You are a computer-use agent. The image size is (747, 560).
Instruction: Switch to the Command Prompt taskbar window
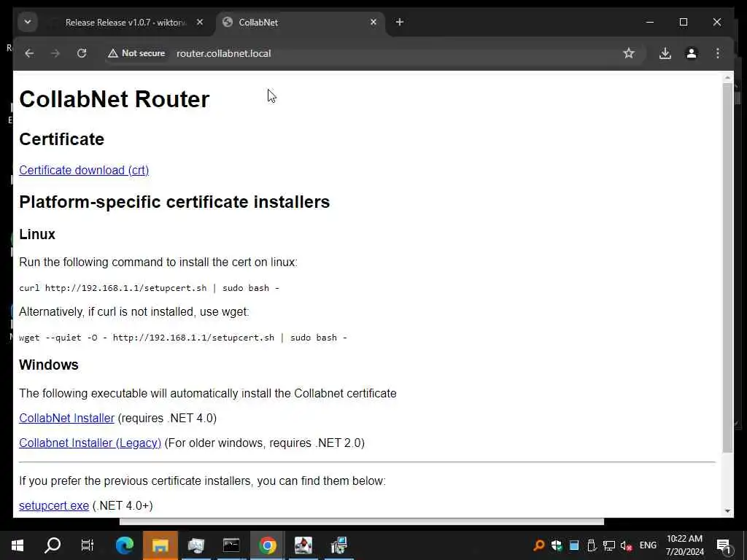tap(231, 545)
